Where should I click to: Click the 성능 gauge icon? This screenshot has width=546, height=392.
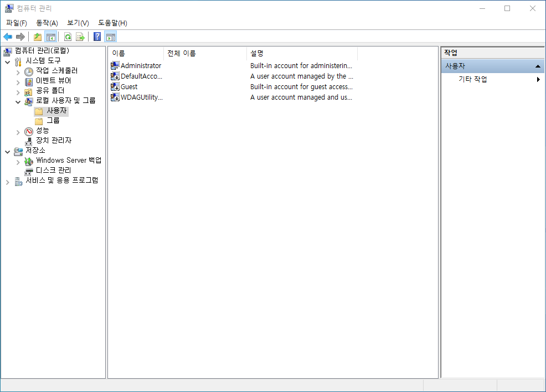[x=29, y=132]
